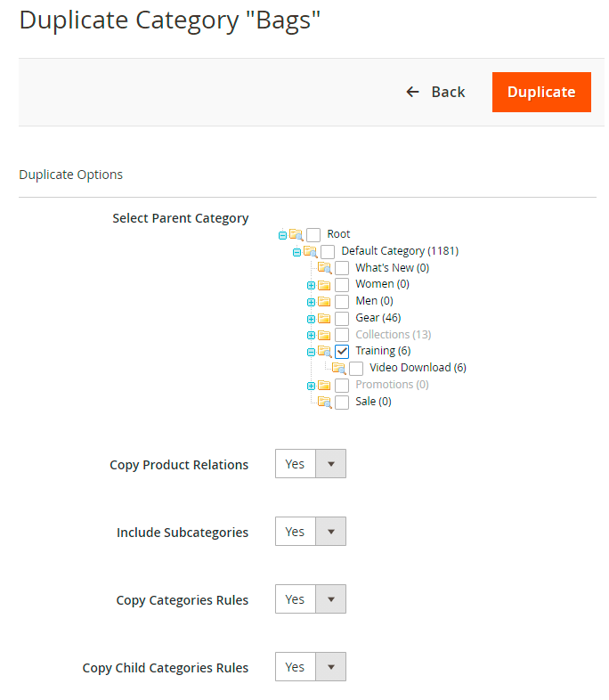Viewport: 609px width, 700px height.
Task: Go back using the Back link
Action: 435,92
